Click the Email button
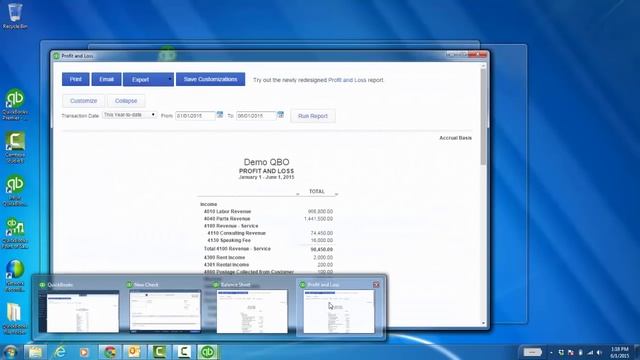Viewport: 640px width, 360px height. [x=106, y=79]
